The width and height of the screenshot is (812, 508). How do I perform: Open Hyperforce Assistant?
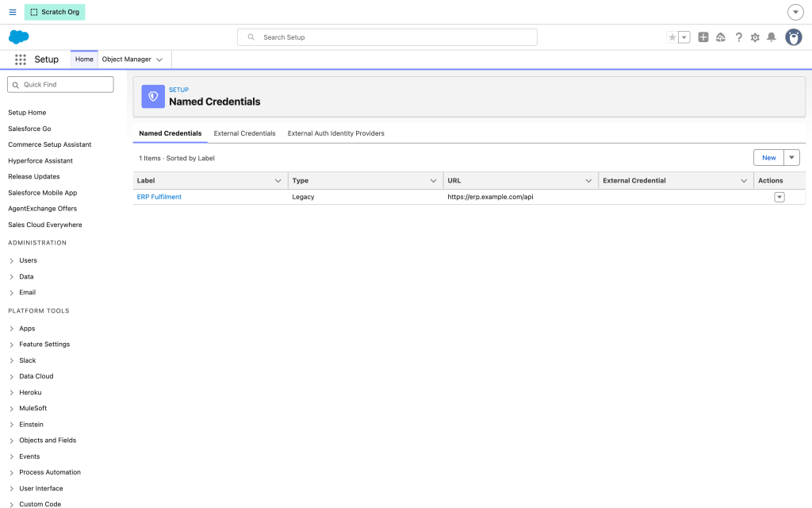pyautogui.click(x=40, y=160)
